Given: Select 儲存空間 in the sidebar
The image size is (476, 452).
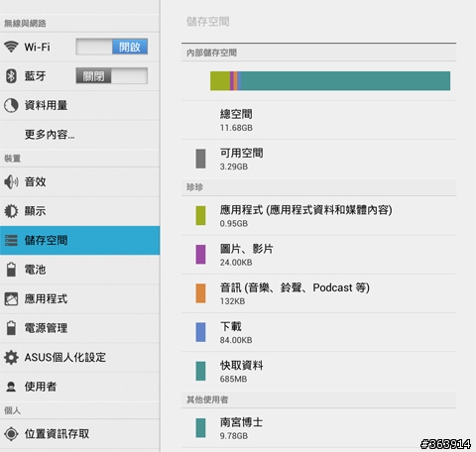Looking at the screenshot, I should click(x=79, y=240).
